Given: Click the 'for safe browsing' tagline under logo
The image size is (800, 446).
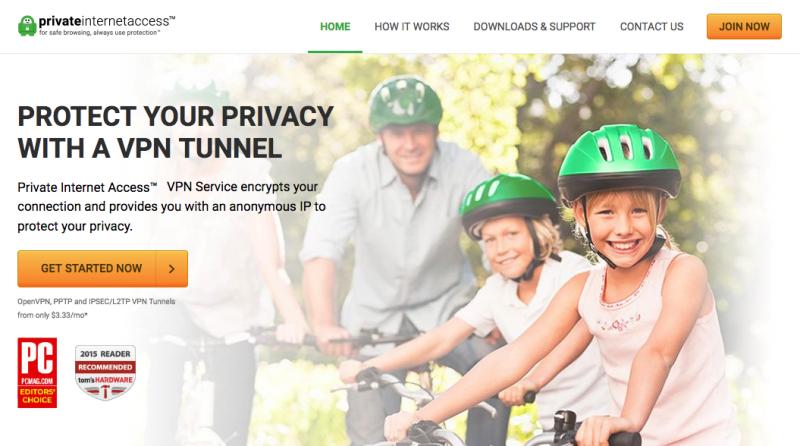Looking at the screenshot, I should tap(99, 33).
